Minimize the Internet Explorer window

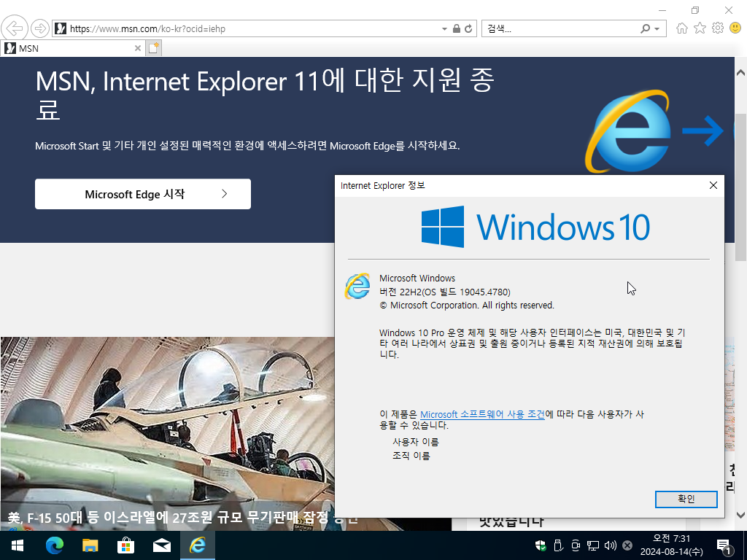tap(662, 10)
